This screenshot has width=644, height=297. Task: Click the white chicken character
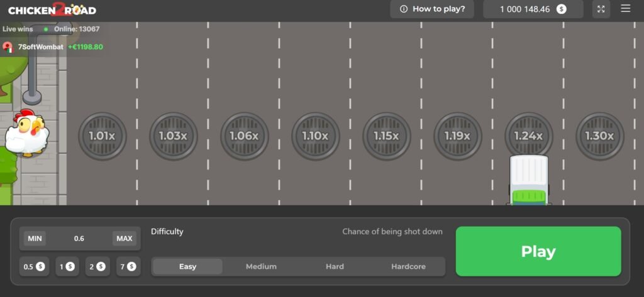pos(26,132)
